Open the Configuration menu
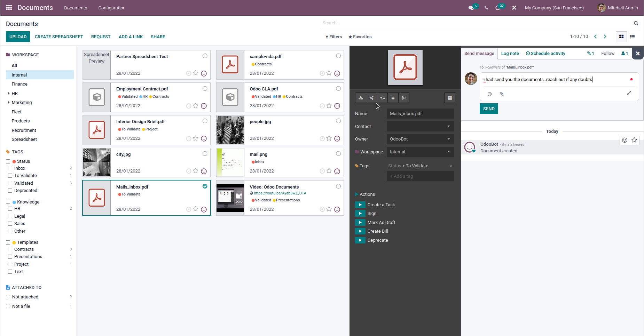644x336 pixels. [112, 8]
